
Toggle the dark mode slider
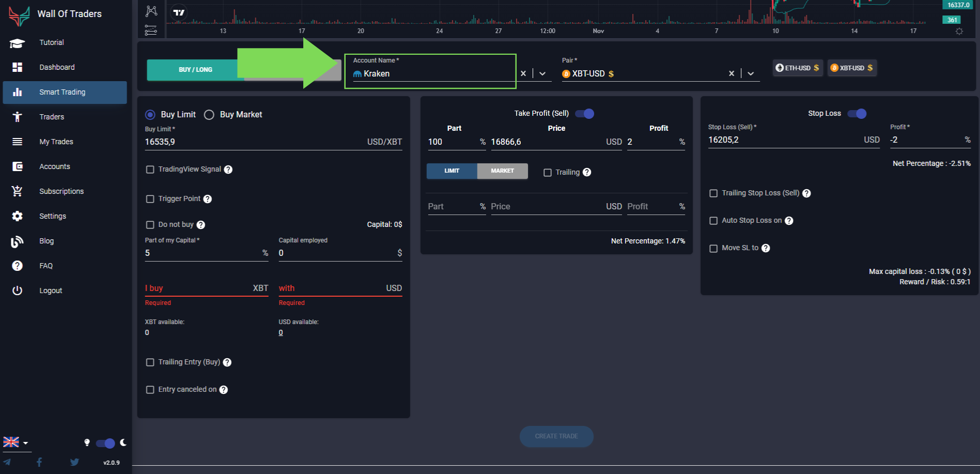click(x=105, y=443)
